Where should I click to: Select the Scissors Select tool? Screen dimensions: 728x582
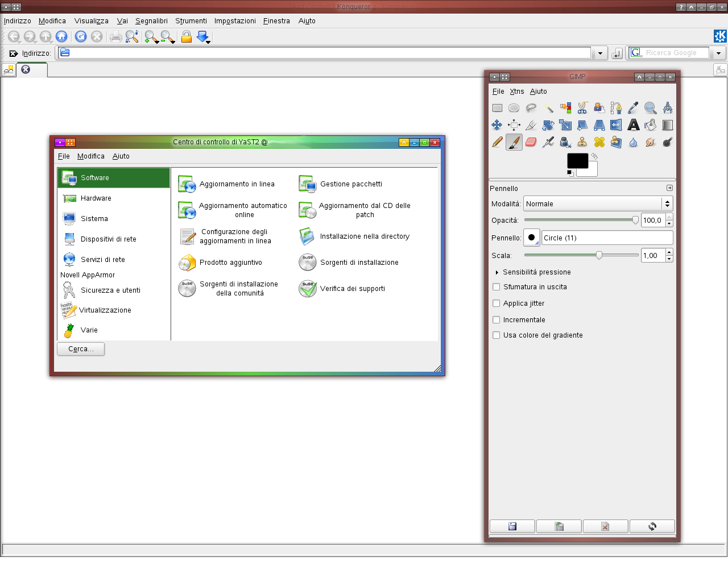[x=582, y=107]
